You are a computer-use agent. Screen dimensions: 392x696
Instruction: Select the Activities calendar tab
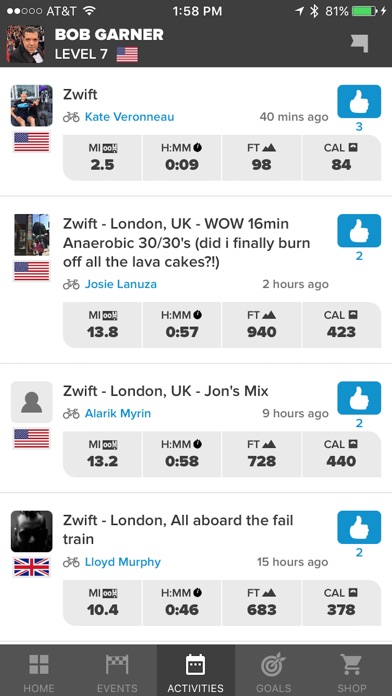195,672
